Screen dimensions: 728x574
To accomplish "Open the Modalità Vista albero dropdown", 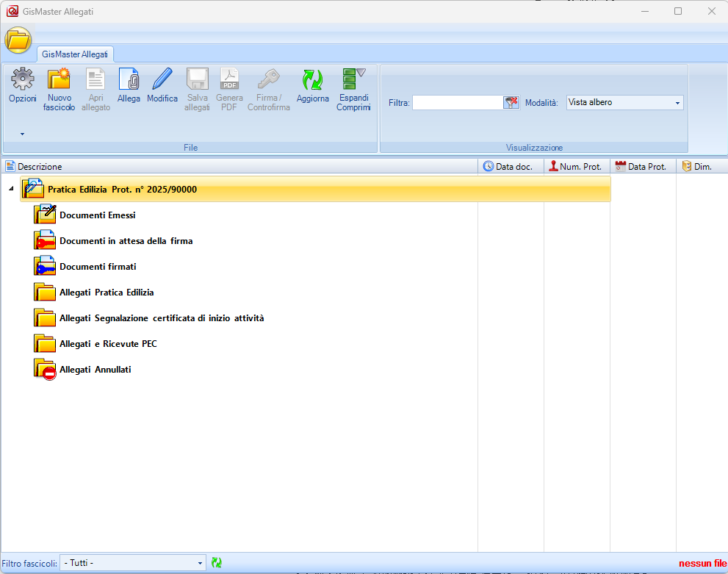I will (x=624, y=103).
